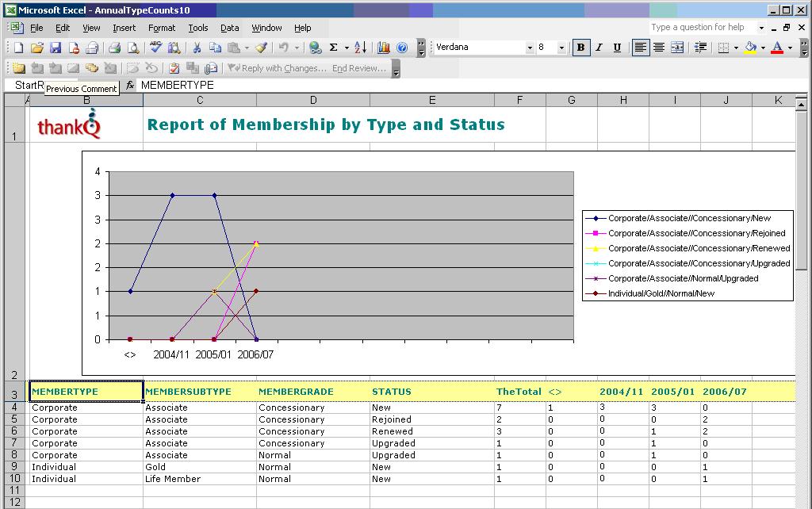Viewport: 812px width, 509px height.
Task: Sort ascending with the A-Z arrow icon
Action: [361, 48]
